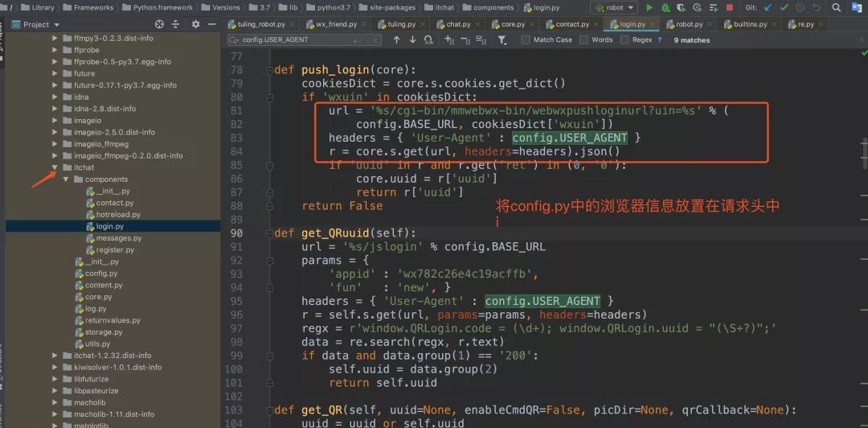This screenshot has width=868, height=428.
Task: Open Search Everywhere magnifier icon
Action: coord(837,8)
